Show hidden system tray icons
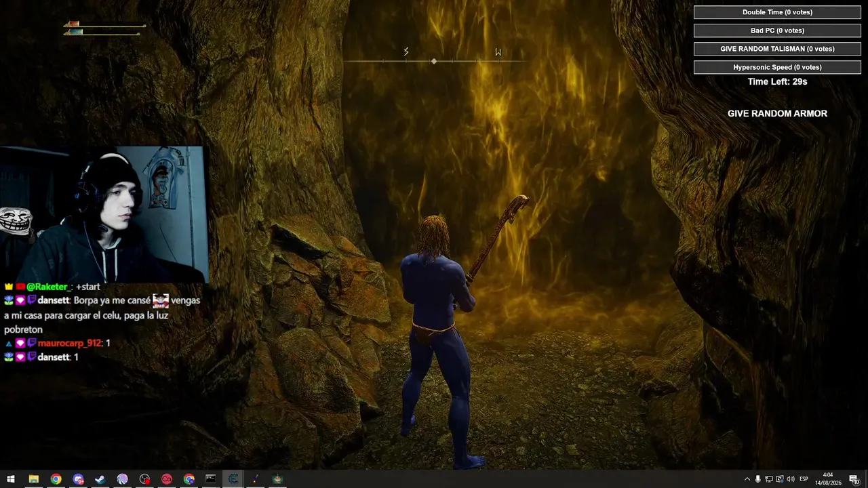The image size is (868, 488). click(x=747, y=479)
